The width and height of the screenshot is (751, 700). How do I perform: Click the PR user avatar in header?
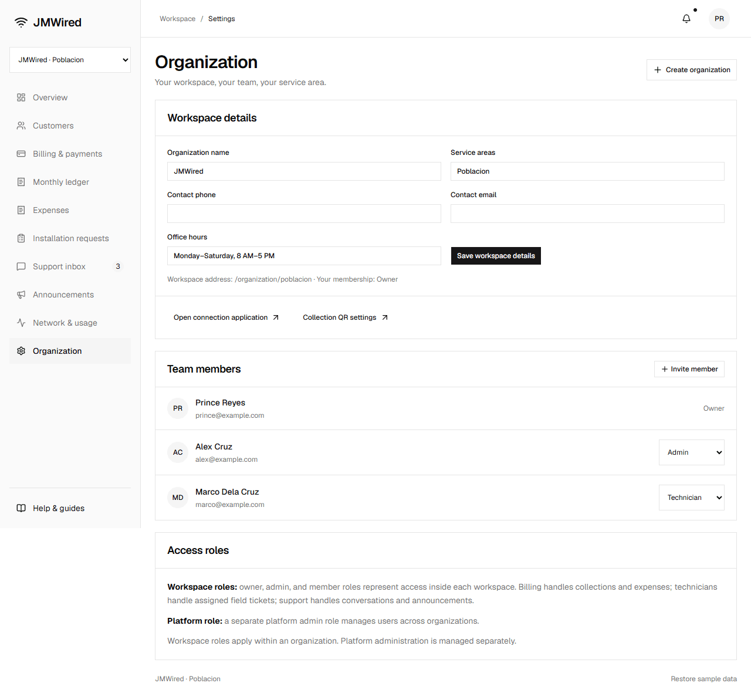[719, 19]
